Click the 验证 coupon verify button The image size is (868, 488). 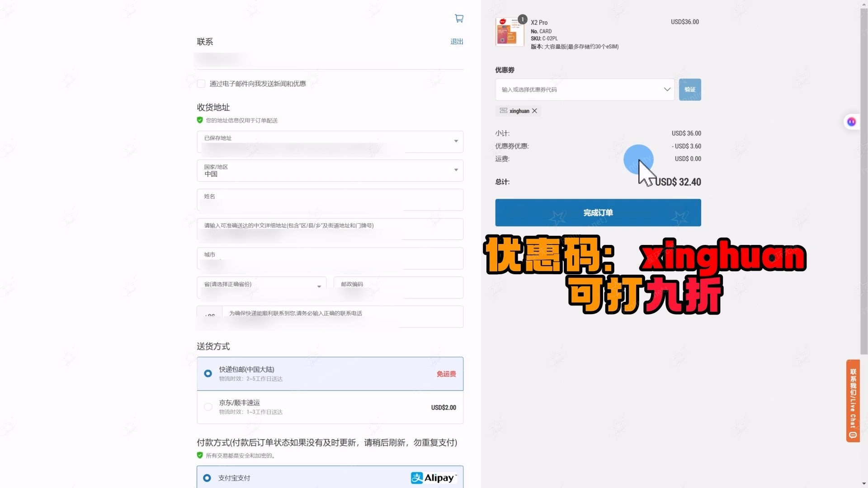click(x=690, y=89)
